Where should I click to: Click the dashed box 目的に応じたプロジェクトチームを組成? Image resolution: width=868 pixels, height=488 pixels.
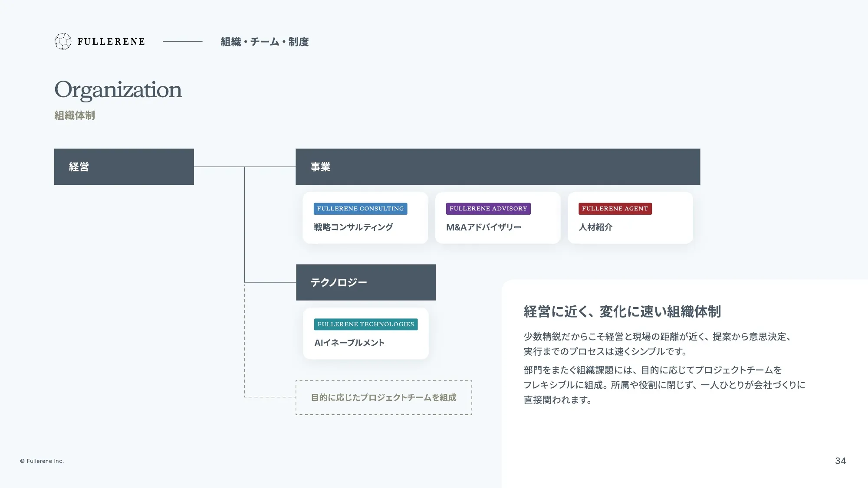pyautogui.click(x=384, y=397)
